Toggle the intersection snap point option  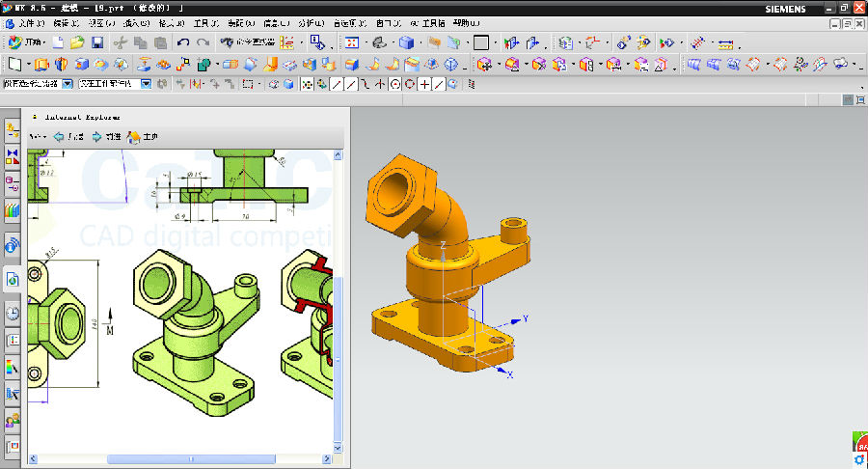(380, 84)
